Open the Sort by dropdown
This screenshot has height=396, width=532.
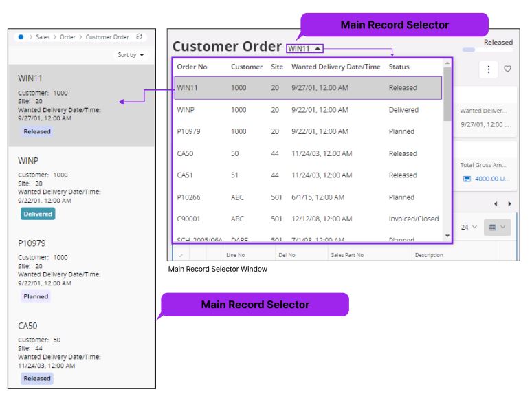coord(131,55)
